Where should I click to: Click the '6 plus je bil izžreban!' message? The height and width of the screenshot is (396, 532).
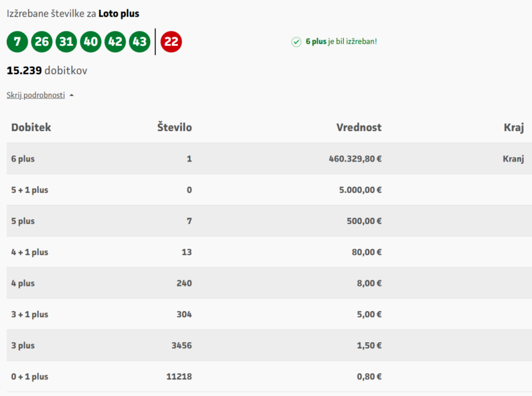pyautogui.click(x=341, y=41)
